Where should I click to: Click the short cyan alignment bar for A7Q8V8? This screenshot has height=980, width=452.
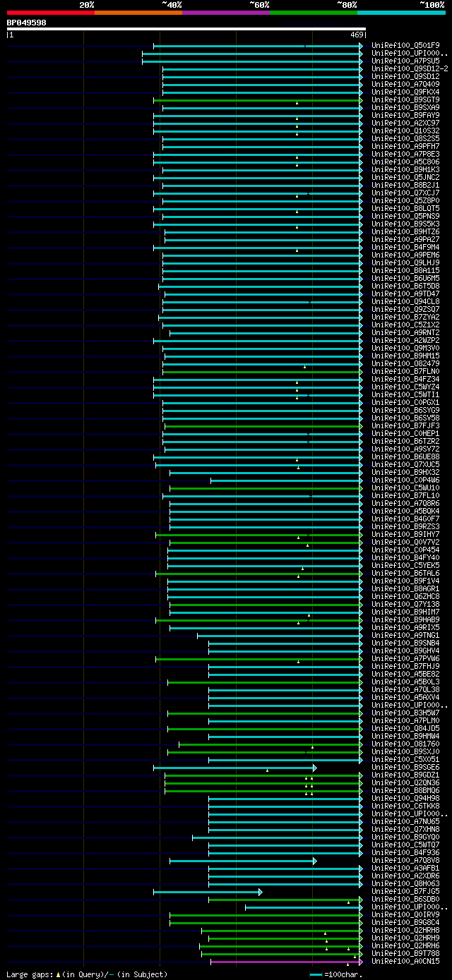tap(243, 860)
